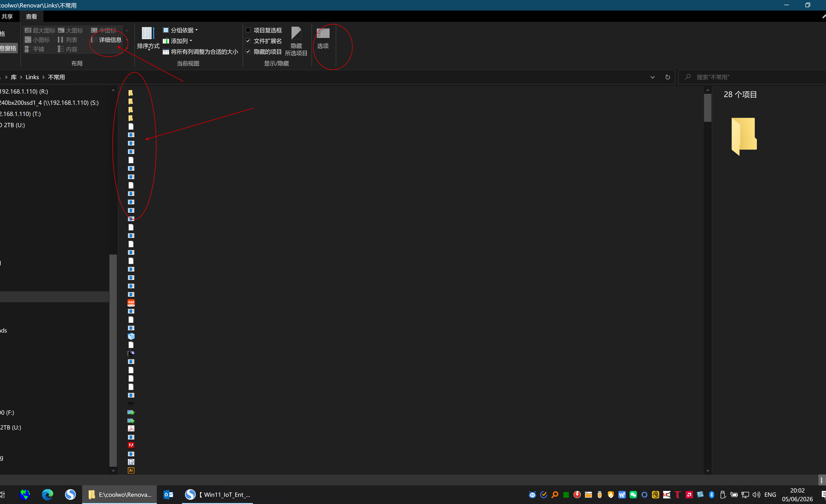Click the 隐藏所选项目 hide selected icon
826x504 pixels.
click(x=296, y=34)
